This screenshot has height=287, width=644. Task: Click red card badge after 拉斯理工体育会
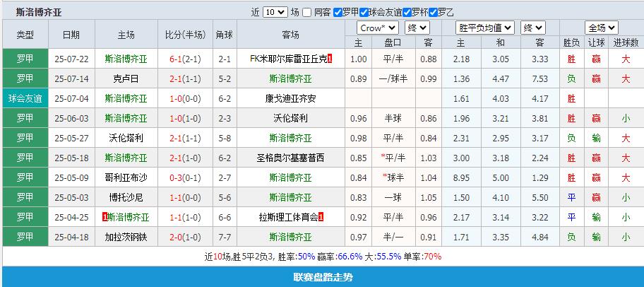321,218
